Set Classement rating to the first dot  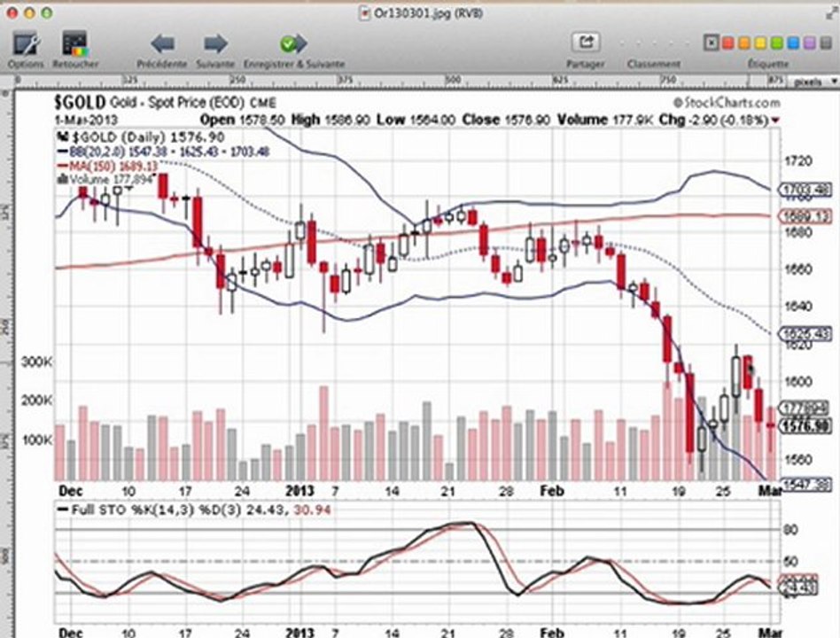click(623, 43)
